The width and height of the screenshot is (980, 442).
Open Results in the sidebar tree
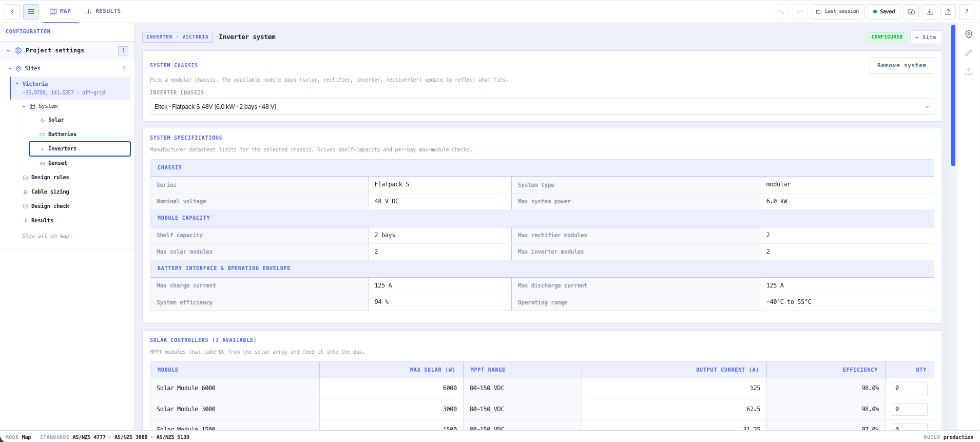coord(42,221)
